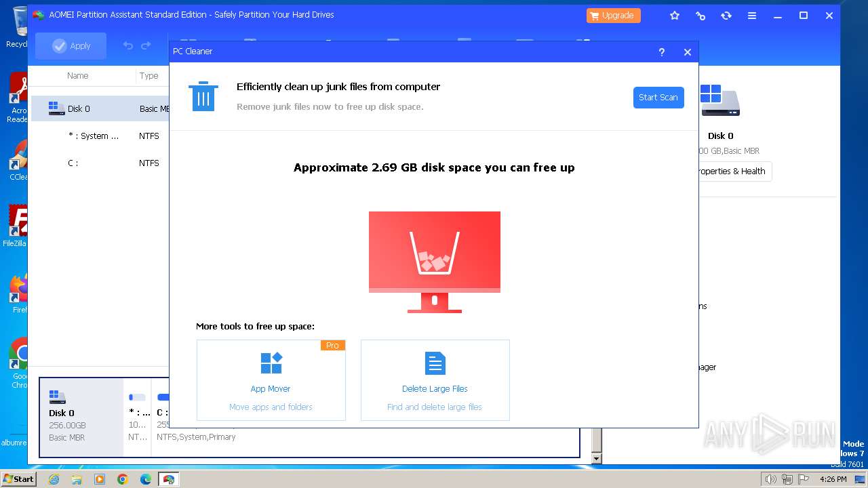Click the orange Upgrade button
Viewport: 868px width, 488px height.
click(614, 16)
